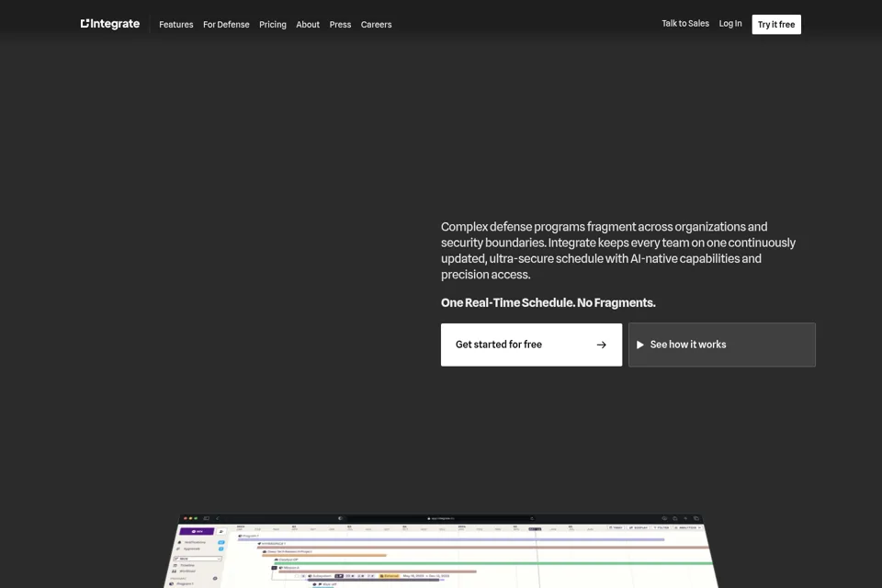Click the See how it works button
This screenshot has width=882, height=588.
point(722,345)
